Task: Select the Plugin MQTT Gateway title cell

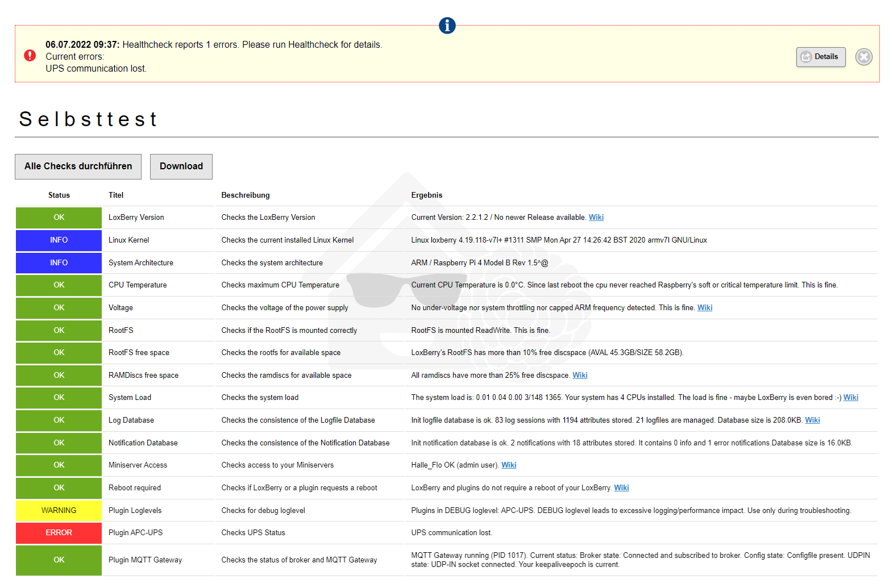Action: (145, 560)
